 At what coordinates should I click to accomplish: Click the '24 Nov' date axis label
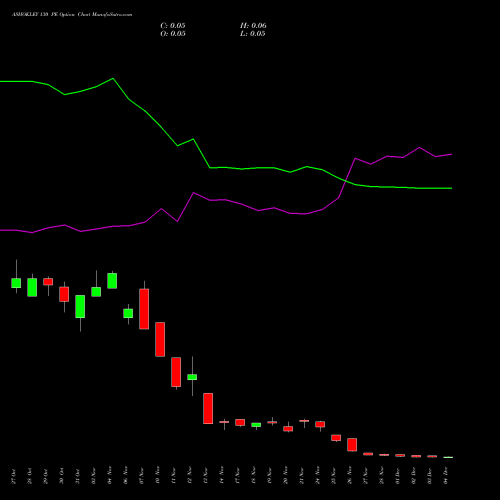coord(318,476)
